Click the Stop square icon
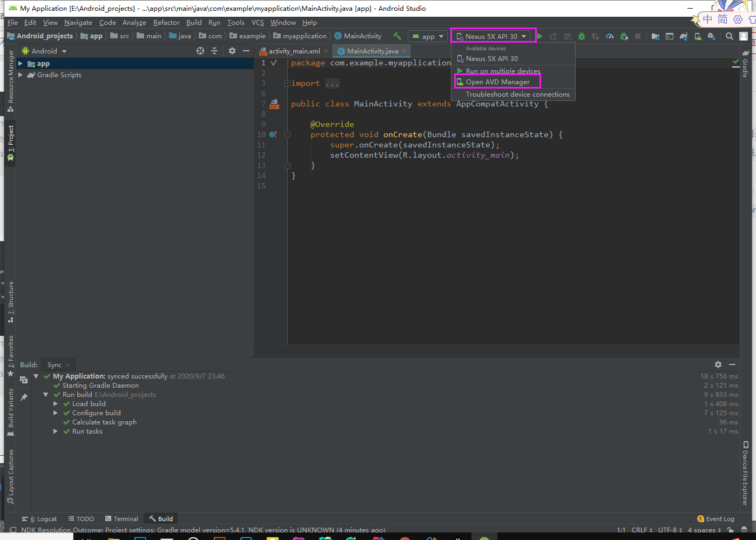The height and width of the screenshot is (540, 756). (638, 36)
